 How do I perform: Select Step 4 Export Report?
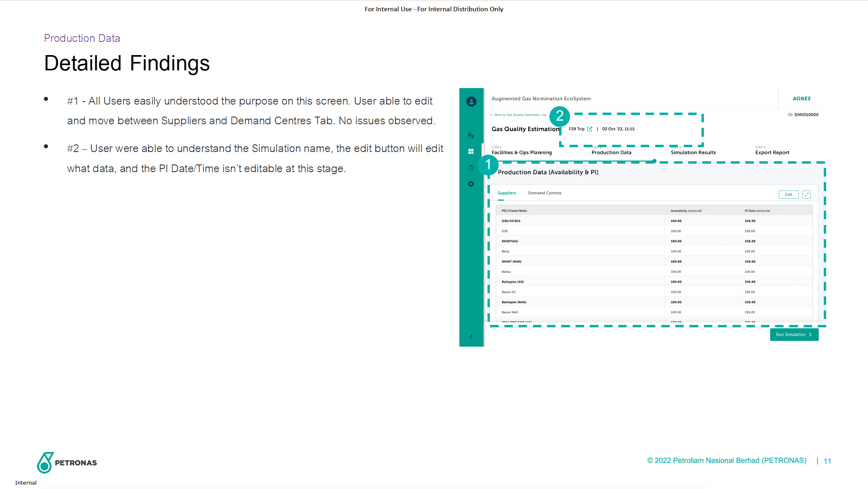pos(772,152)
